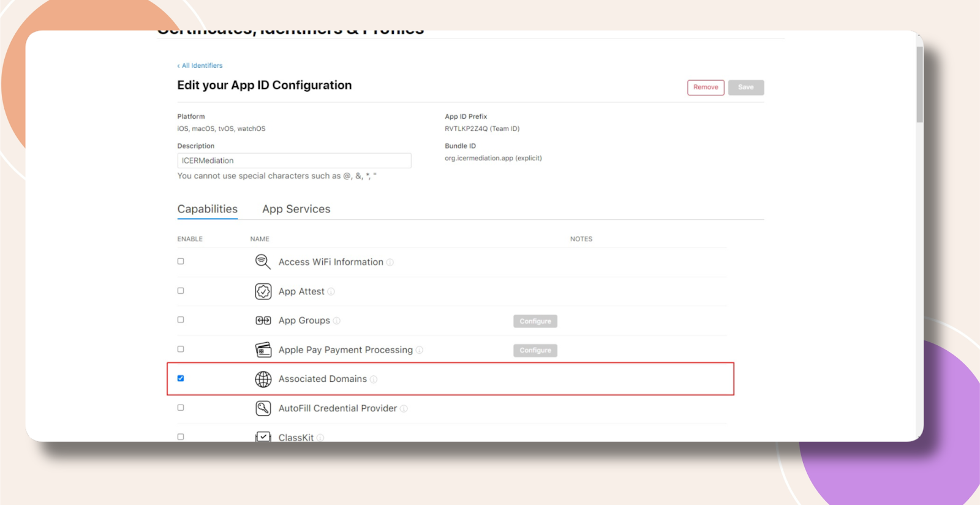Tick the App Groups checkbox
This screenshot has height=505, width=980.
click(x=181, y=320)
